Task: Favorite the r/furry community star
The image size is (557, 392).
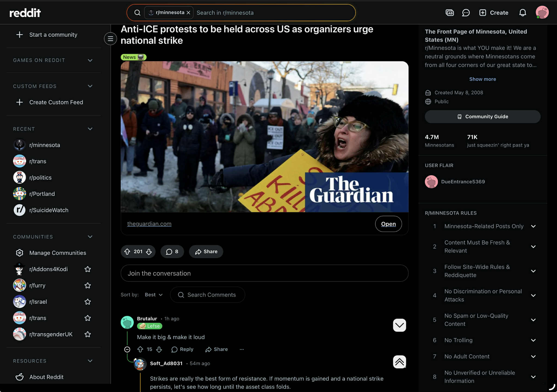Action: tap(88, 286)
